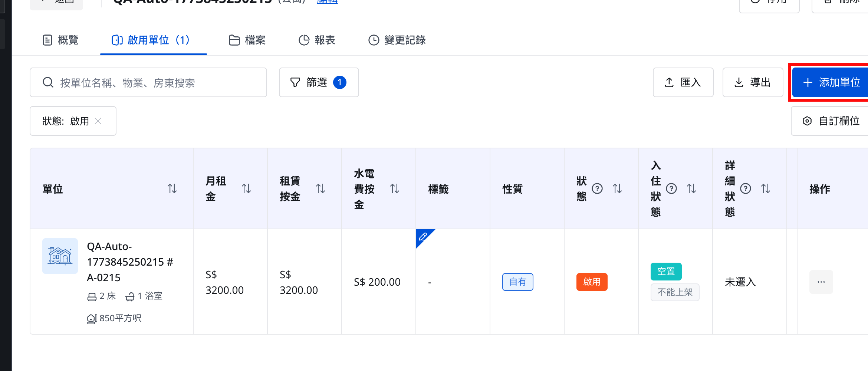Sort by 水電費按金 column
This screenshot has height=371, width=868.
click(x=395, y=189)
